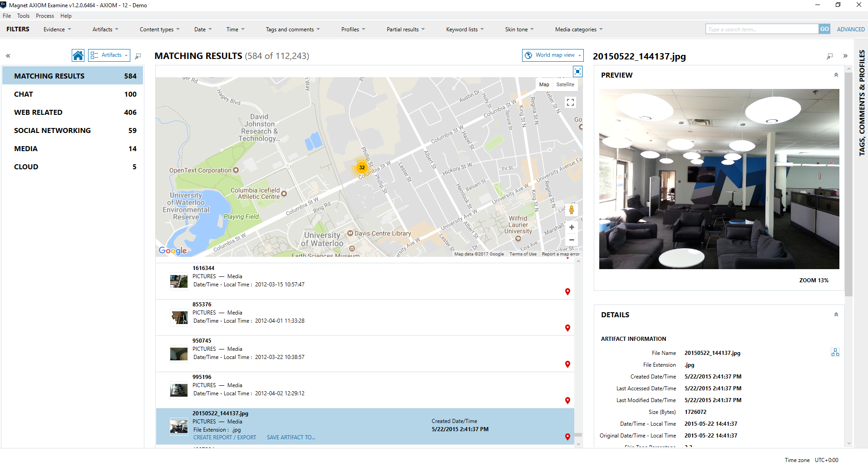
Task: Select the CLOUD category
Action: click(73, 167)
